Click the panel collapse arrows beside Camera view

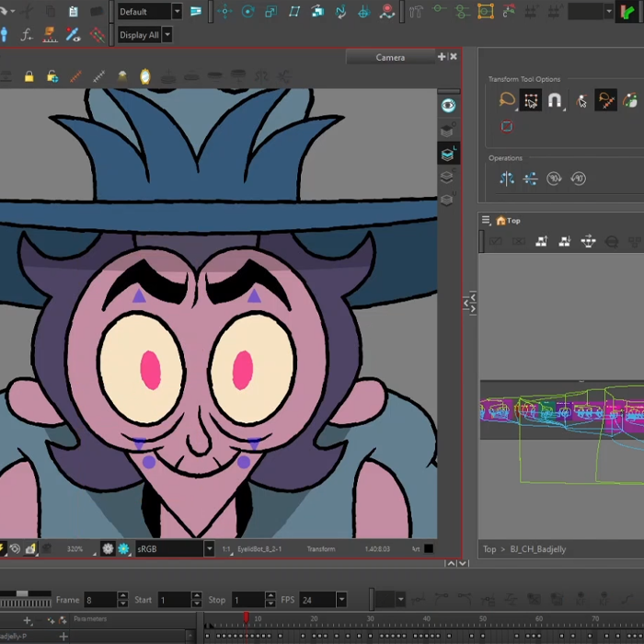(470, 303)
